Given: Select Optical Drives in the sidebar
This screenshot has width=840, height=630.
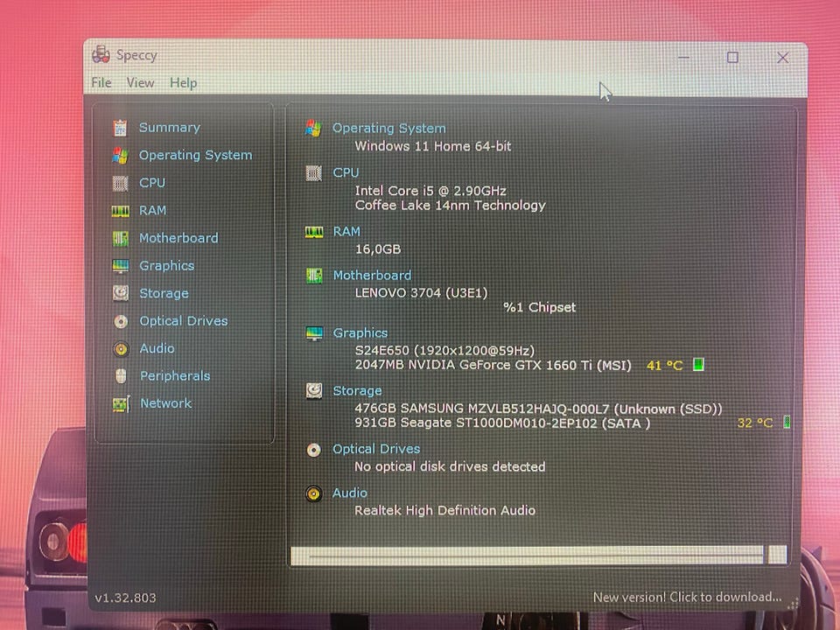Looking at the screenshot, I should 184,321.
